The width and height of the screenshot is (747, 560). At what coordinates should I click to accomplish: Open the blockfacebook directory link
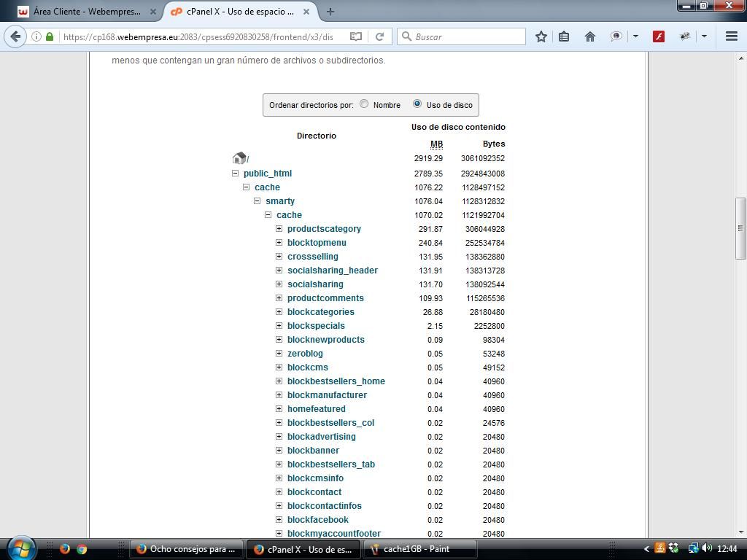click(x=318, y=519)
